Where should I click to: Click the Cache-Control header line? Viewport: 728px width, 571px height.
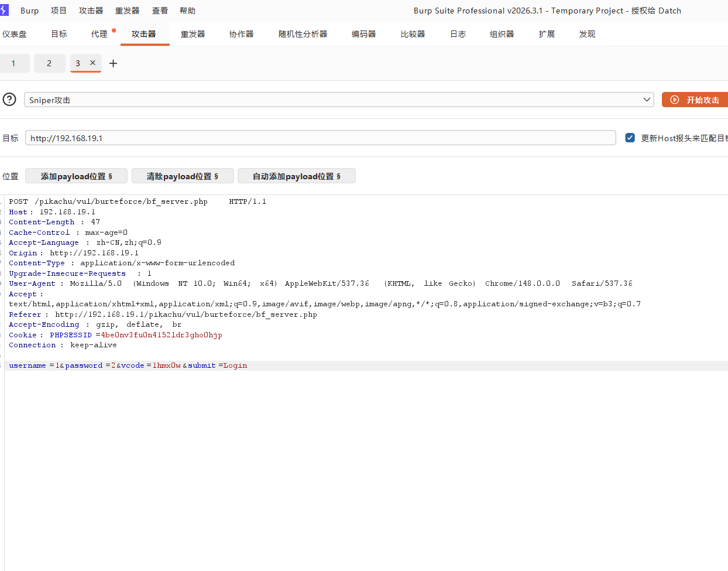pyautogui.click(x=68, y=232)
